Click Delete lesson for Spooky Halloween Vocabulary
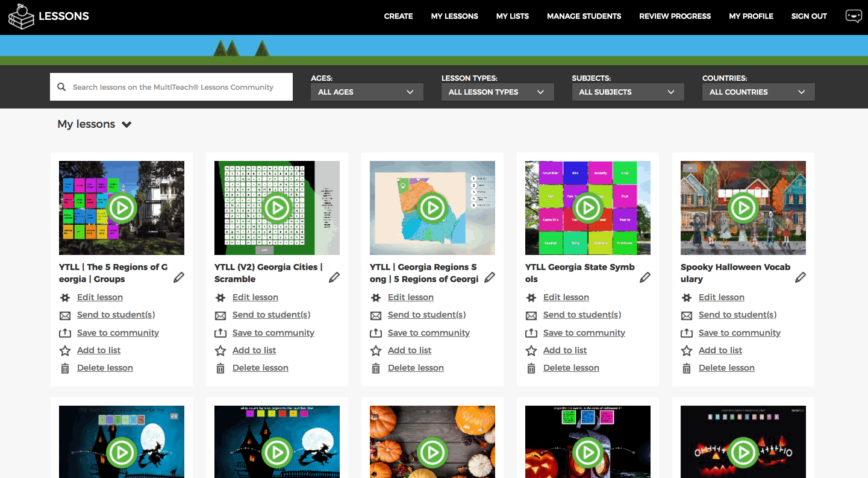The width and height of the screenshot is (868, 478). coord(726,368)
